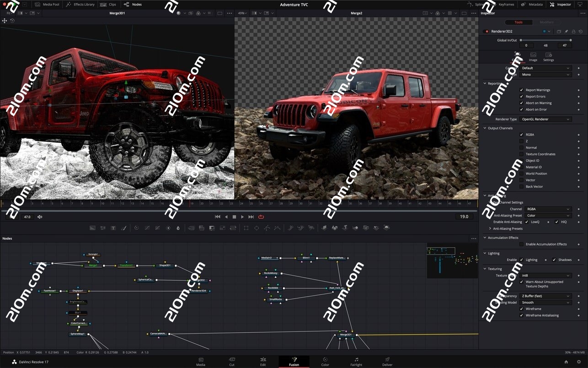588x368 pixels.
Task: Open the Settings tab in Inspector
Action: (549, 57)
